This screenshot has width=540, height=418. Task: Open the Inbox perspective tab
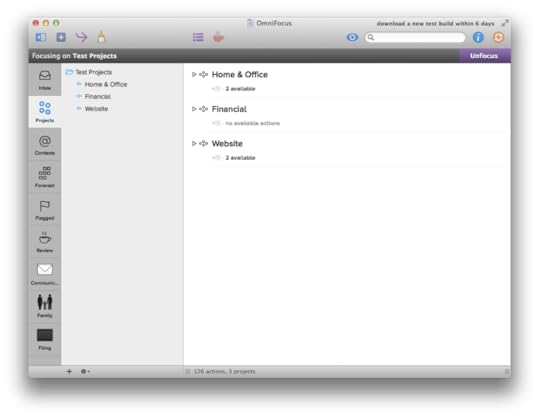point(45,80)
